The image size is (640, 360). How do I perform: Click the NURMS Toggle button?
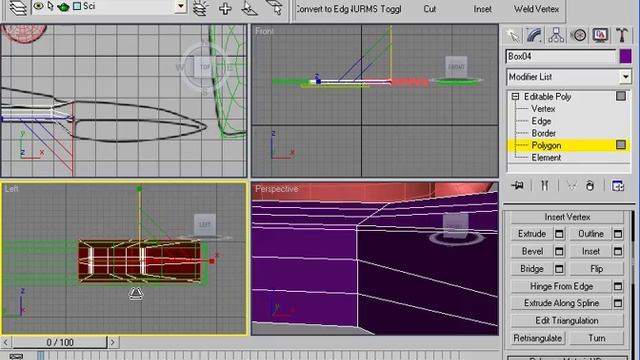point(375,9)
